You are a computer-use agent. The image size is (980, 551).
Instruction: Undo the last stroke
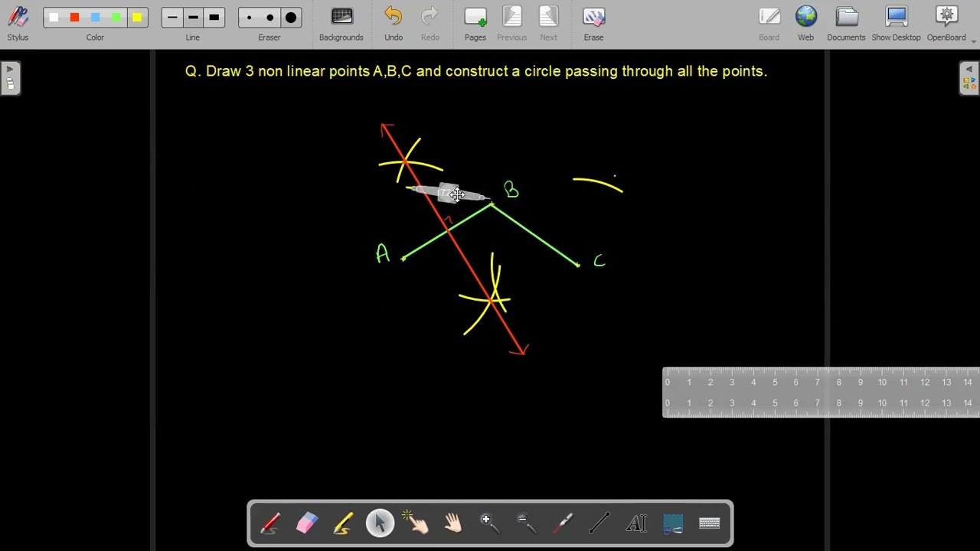pyautogui.click(x=394, y=24)
